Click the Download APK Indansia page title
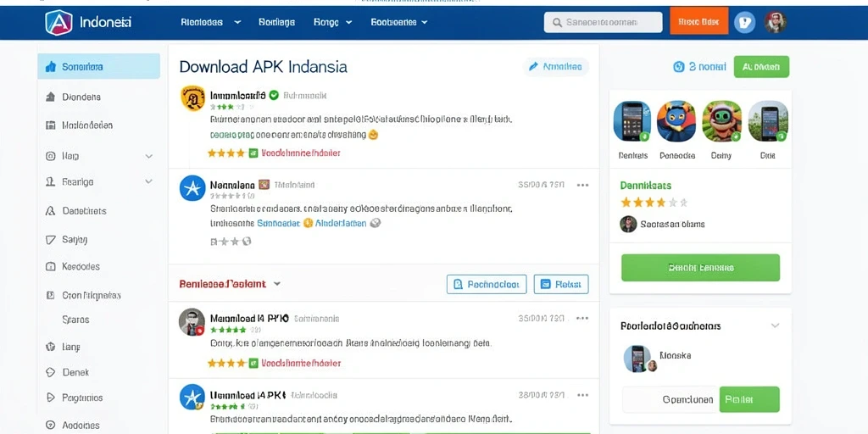The image size is (868, 434). pos(264,67)
